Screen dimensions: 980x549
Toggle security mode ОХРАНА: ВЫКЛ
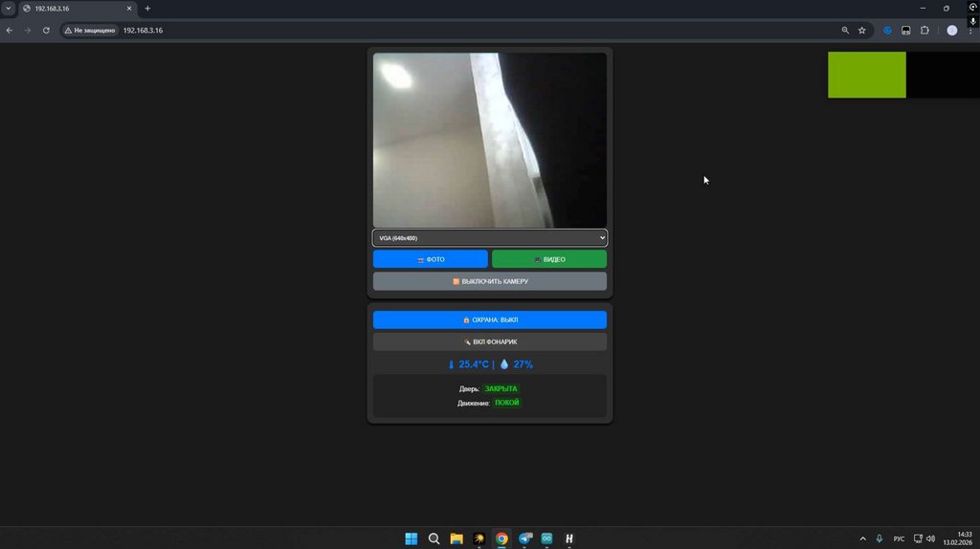tap(489, 319)
